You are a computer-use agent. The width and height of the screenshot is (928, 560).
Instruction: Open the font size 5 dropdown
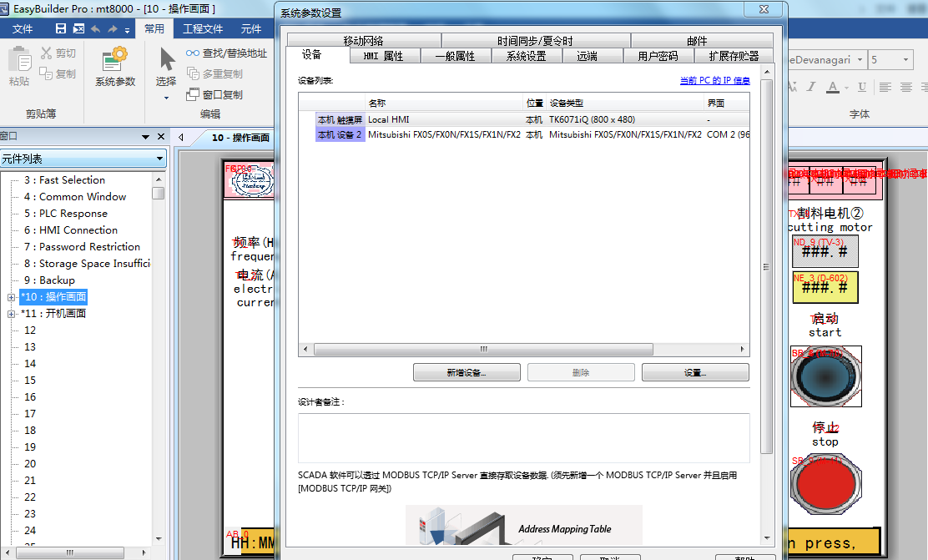point(905,60)
